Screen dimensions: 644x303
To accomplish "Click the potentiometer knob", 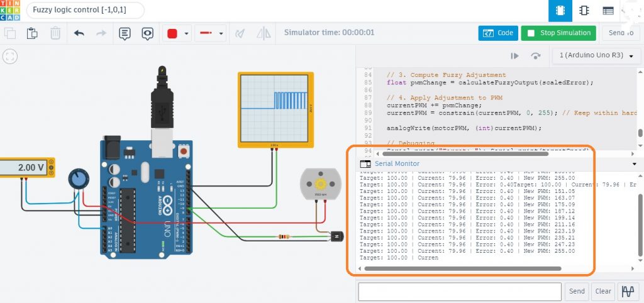I will 78,179.
